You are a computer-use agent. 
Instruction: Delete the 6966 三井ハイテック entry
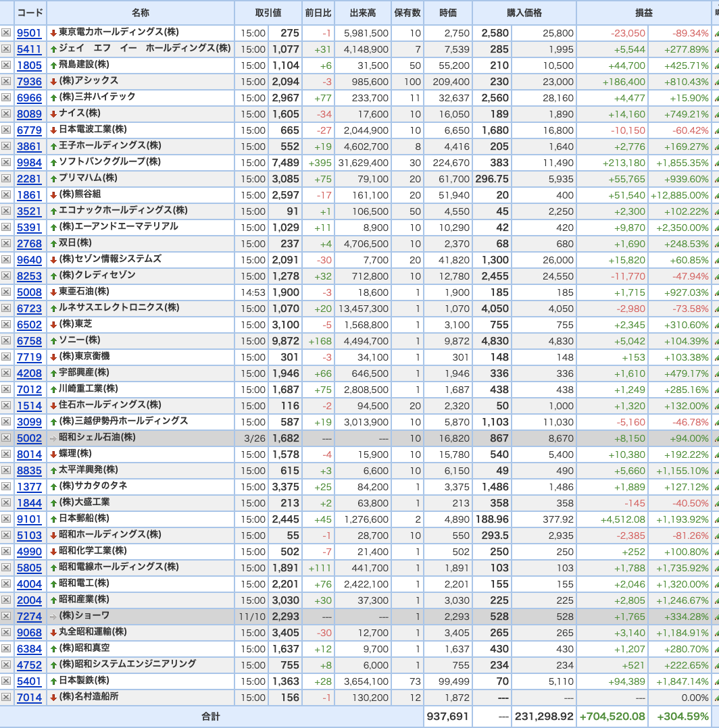coord(5,97)
